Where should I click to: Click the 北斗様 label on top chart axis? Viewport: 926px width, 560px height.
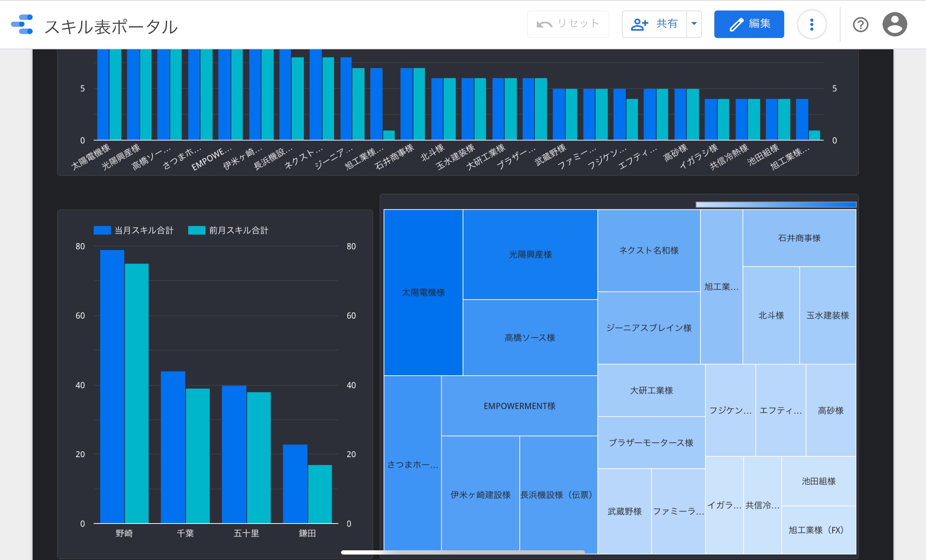coord(432,152)
